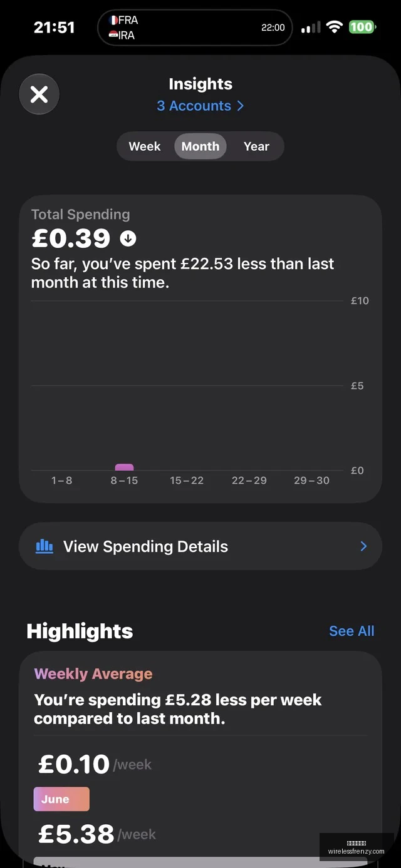This screenshot has width=401, height=868.
Task: Select the Week spending period
Action: pyautogui.click(x=145, y=146)
